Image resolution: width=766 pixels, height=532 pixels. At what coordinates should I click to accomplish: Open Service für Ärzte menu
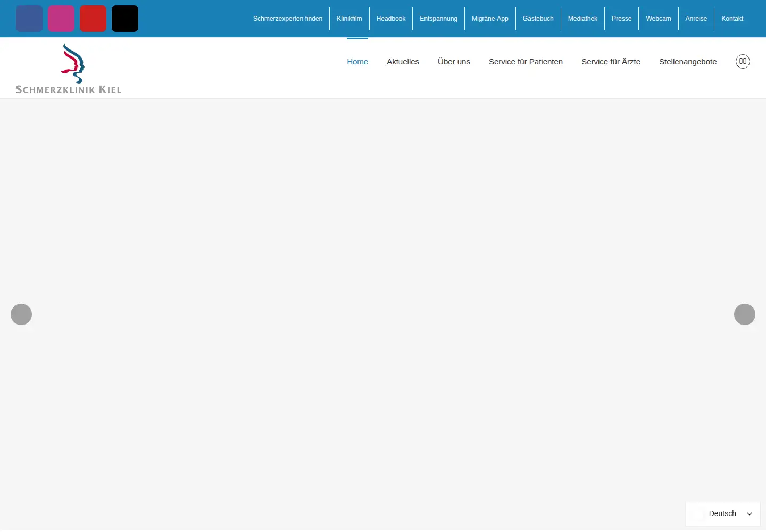611,62
